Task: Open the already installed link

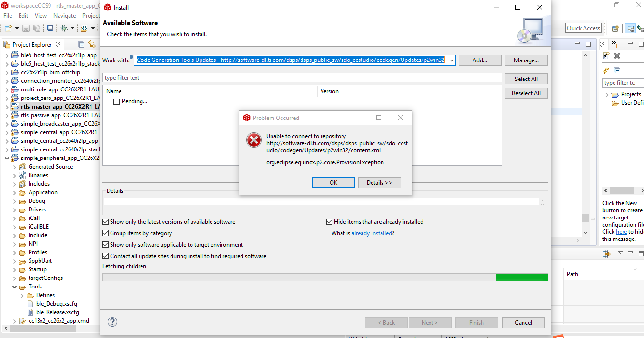Action: point(372,233)
